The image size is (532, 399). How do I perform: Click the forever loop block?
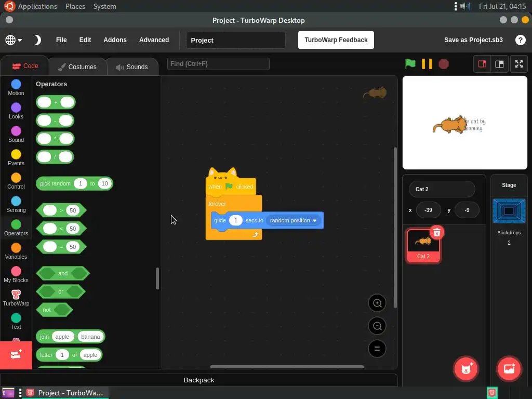(217, 204)
